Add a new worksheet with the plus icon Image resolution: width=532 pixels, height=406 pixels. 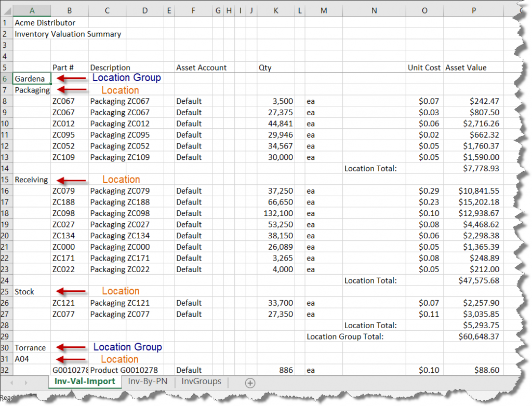(250, 383)
